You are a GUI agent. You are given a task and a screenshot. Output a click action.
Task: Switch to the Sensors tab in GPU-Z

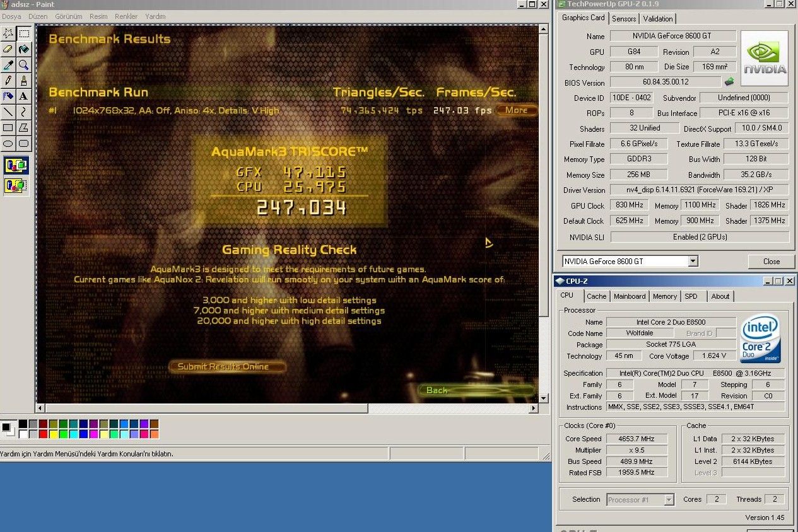coord(624,19)
